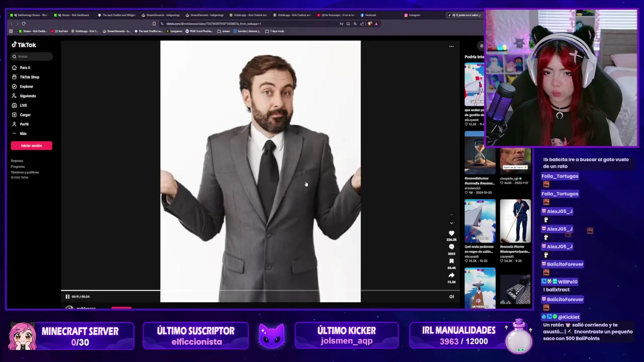Screen dimensions: 644x362
Task: Click WillPe10 username in chat
Action: coord(567,282)
